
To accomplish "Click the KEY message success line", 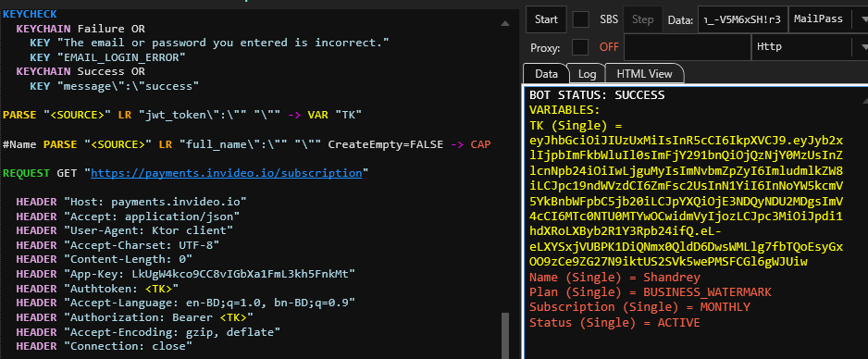I will tap(115, 86).
